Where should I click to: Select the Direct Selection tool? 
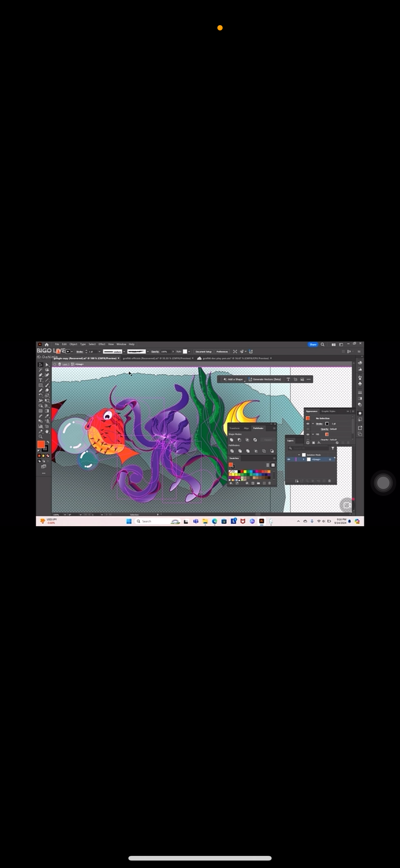pyautogui.click(x=47, y=365)
